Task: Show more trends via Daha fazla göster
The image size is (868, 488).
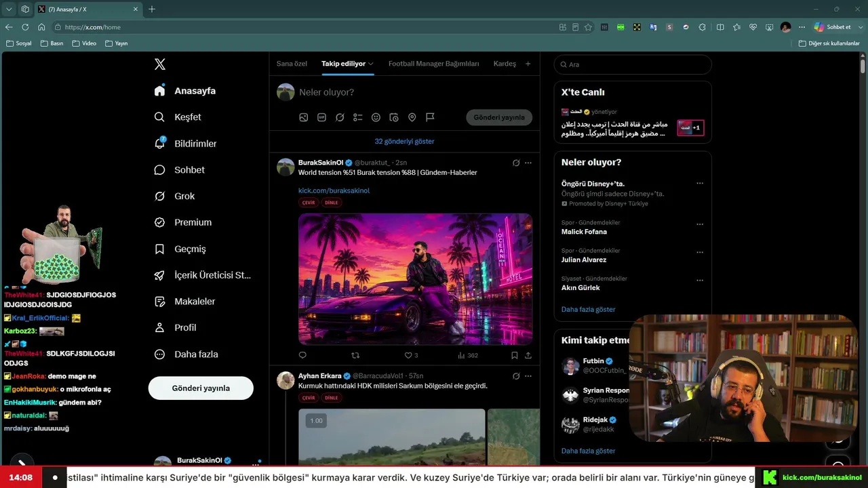Action: point(589,309)
